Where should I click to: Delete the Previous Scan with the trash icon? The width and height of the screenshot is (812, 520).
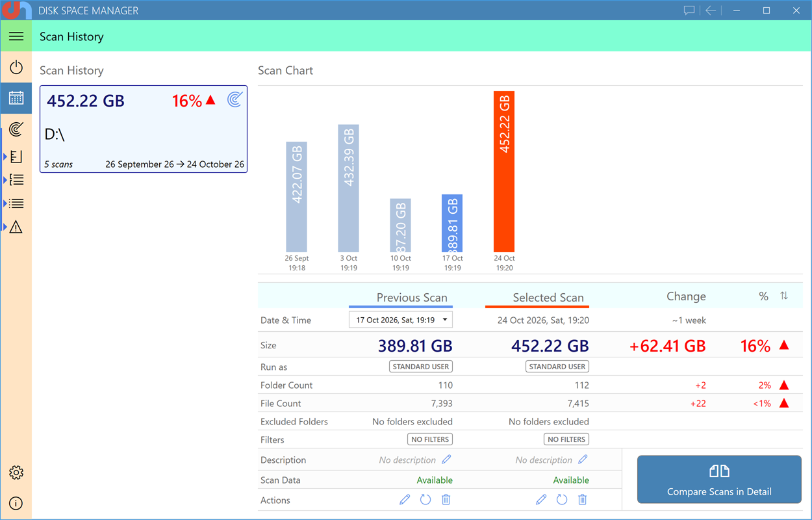pyautogui.click(x=446, y=500)
